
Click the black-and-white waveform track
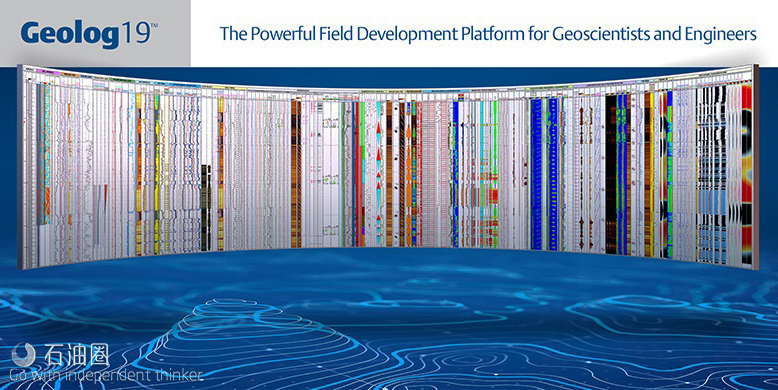click(x=712, y=174)
